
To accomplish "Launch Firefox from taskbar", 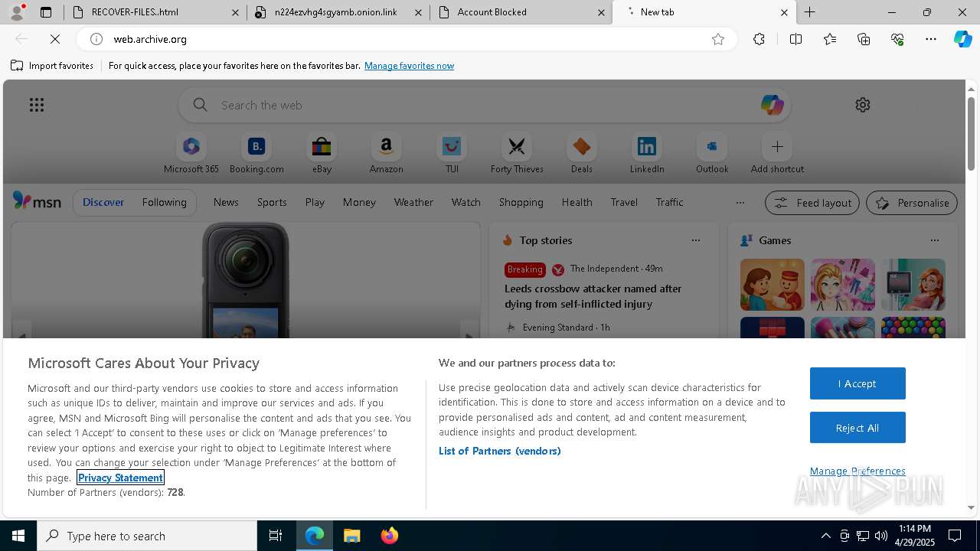I will [389, 536].
